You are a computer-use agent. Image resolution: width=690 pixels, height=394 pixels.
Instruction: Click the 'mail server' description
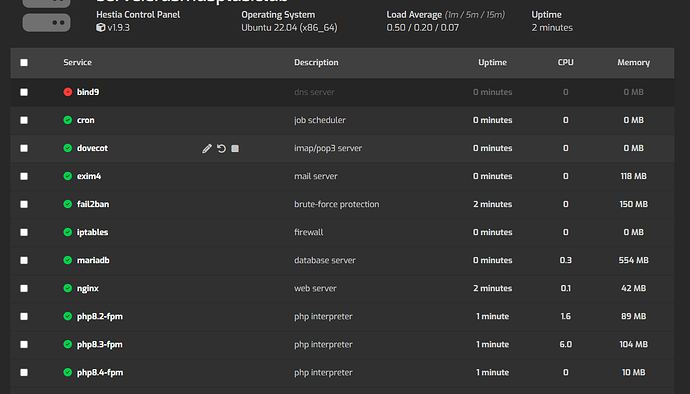[316, 176]
